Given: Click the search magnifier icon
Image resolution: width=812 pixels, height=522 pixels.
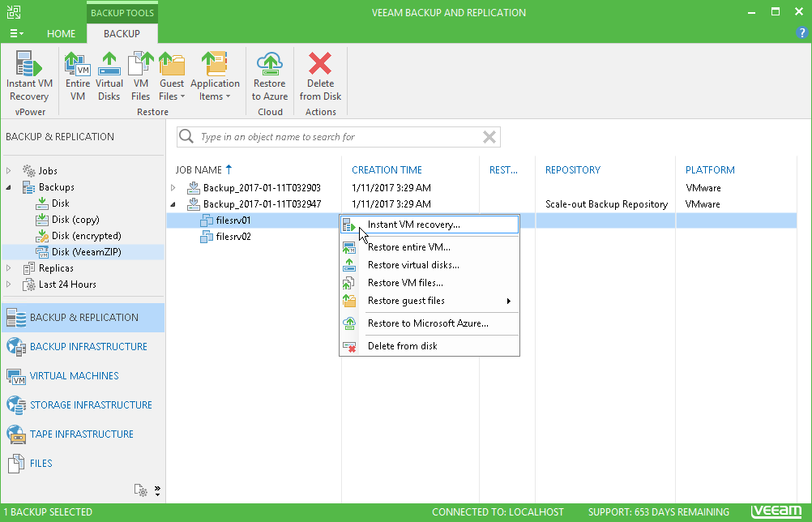Looking at the screenshot, I should pos(186,136).
